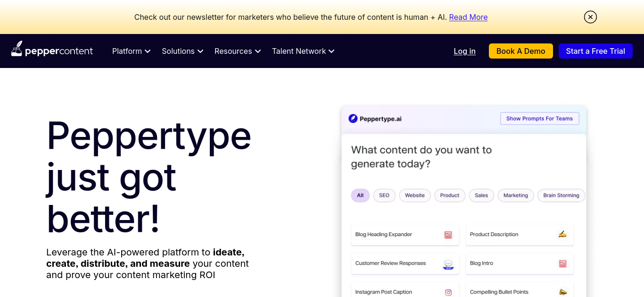Select the Brain Storming category filter
The height and width of the screenshot is (297, 644).
point(561,195)
